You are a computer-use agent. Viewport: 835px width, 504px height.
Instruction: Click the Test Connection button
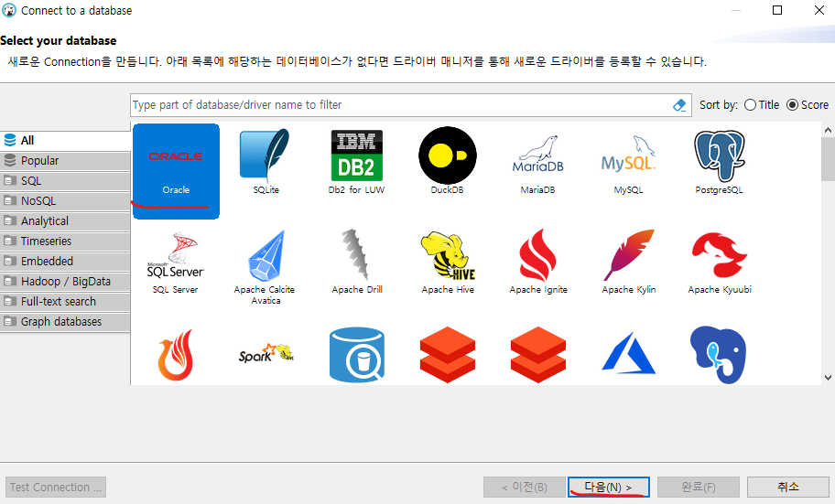click(x=56, y=487)
